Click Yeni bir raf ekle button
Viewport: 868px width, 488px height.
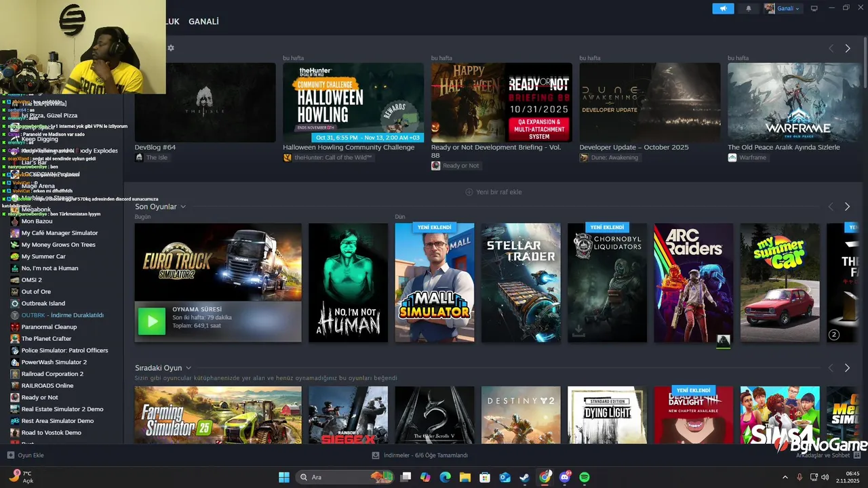point(494,192)
